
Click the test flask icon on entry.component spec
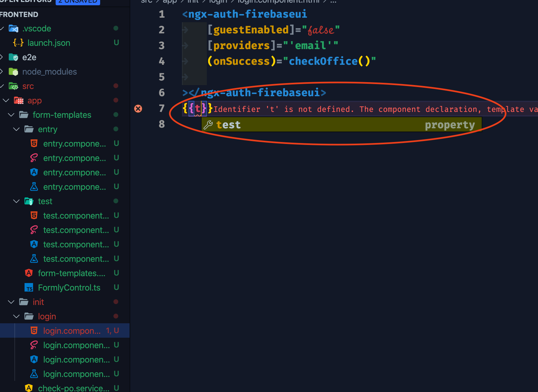(34, 187)
